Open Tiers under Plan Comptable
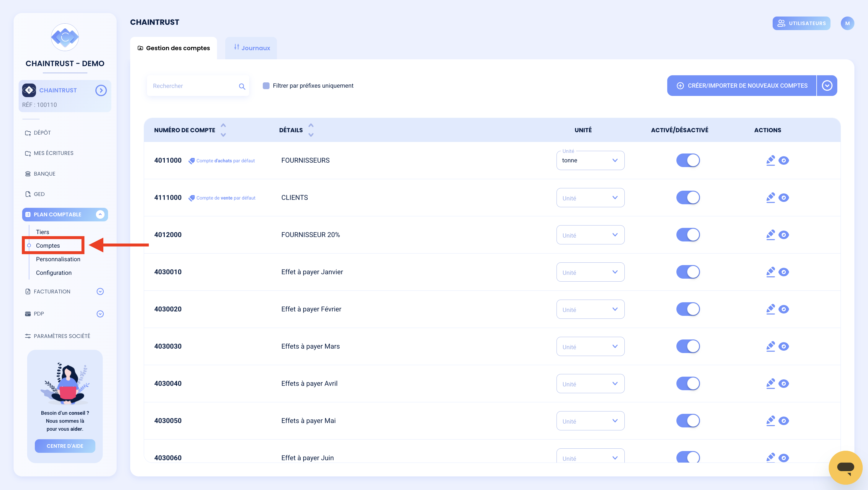 click(x=43, y=232)
